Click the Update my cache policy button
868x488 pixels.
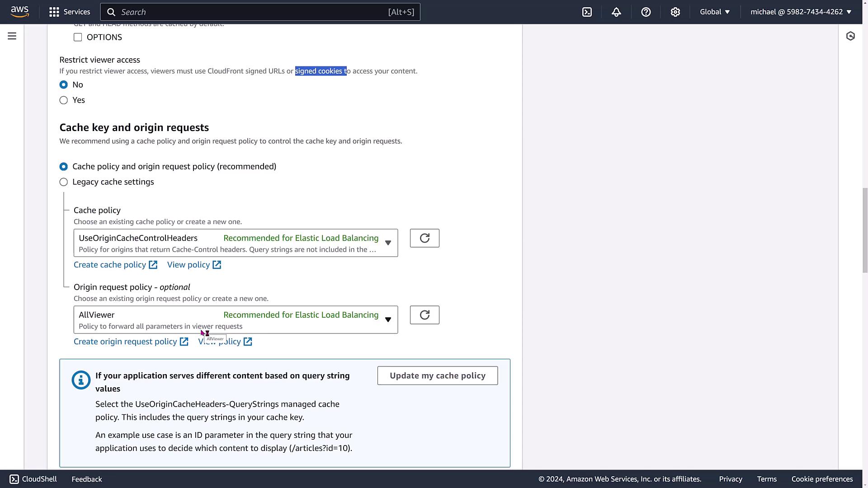[x=437, y=375]
